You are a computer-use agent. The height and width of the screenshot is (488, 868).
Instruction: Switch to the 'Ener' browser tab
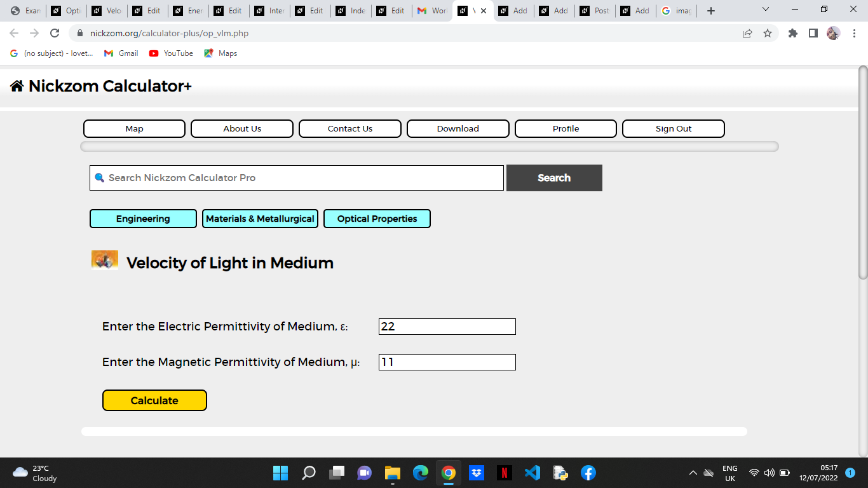click(x=188, y=11)
